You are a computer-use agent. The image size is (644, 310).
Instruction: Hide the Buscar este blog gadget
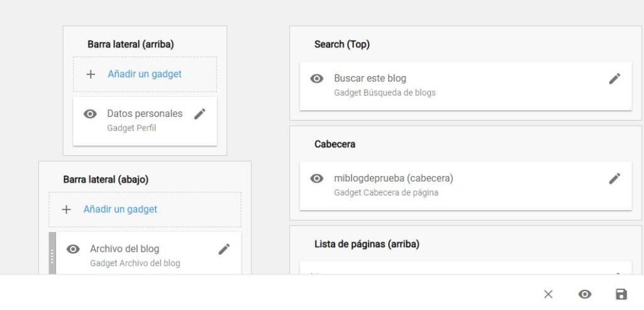(x=318, y=79)
